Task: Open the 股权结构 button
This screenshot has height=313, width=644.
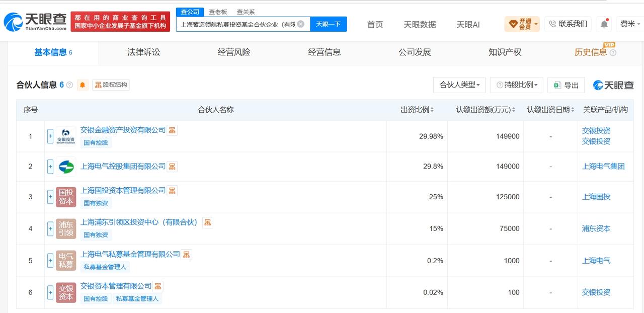Action: [x=111, y=85]
